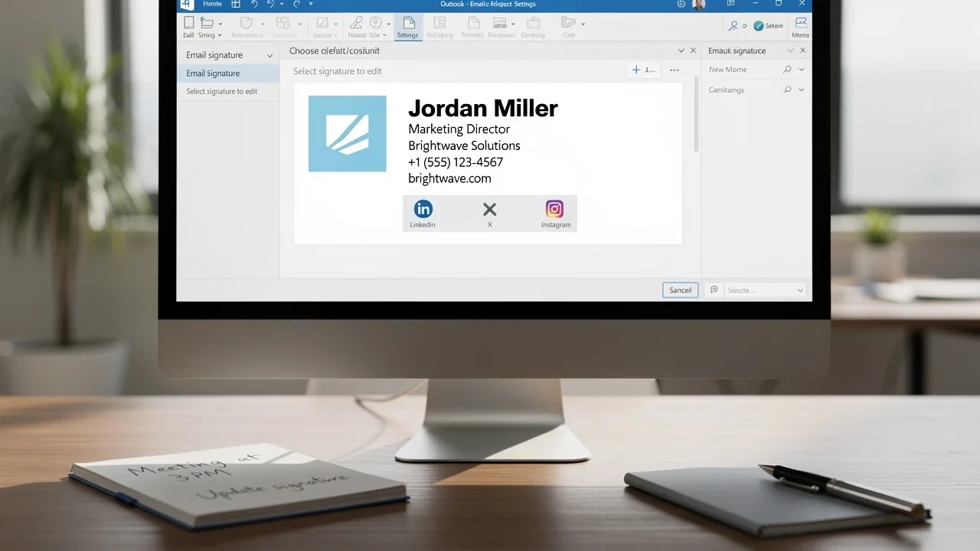Click the phone number +1 (555) 123-4567
Image resolution: width=980 pixels, height=551 pixels.
(456, 162)
